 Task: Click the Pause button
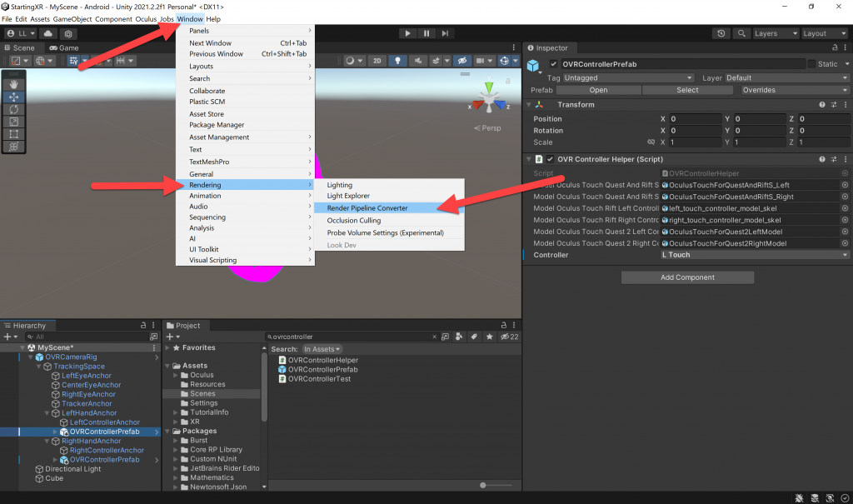click(426, 33)
